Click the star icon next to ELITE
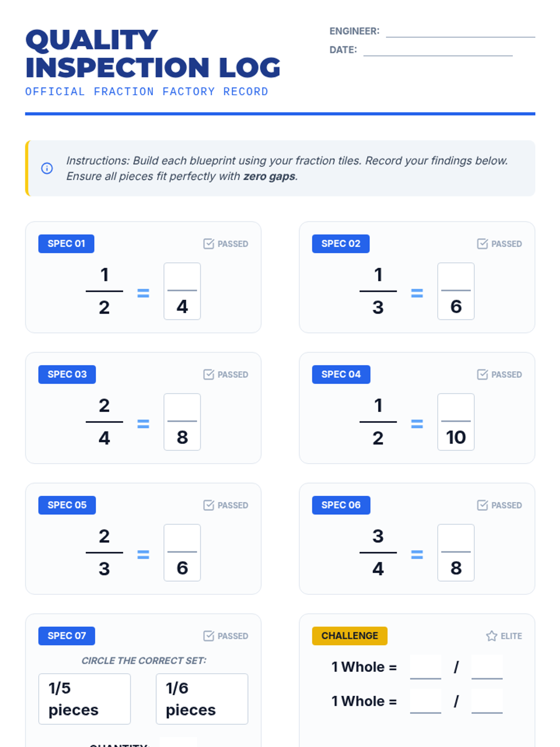Viewport: 560px width, 747px height. (x=491, y=636)
